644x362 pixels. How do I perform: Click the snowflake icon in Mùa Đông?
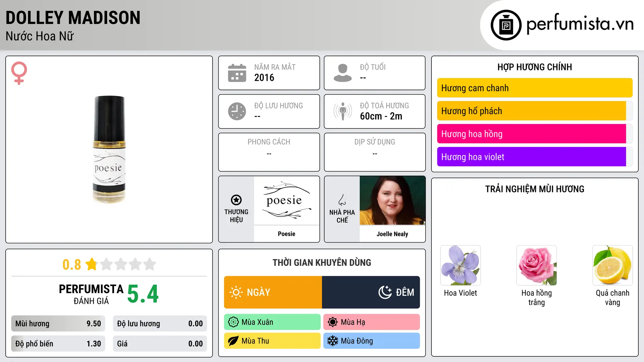click(x=332, y=341)
